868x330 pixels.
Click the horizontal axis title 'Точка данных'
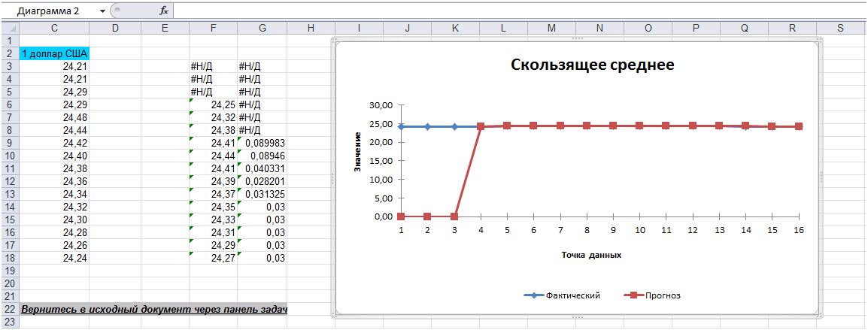click(590, 256)
